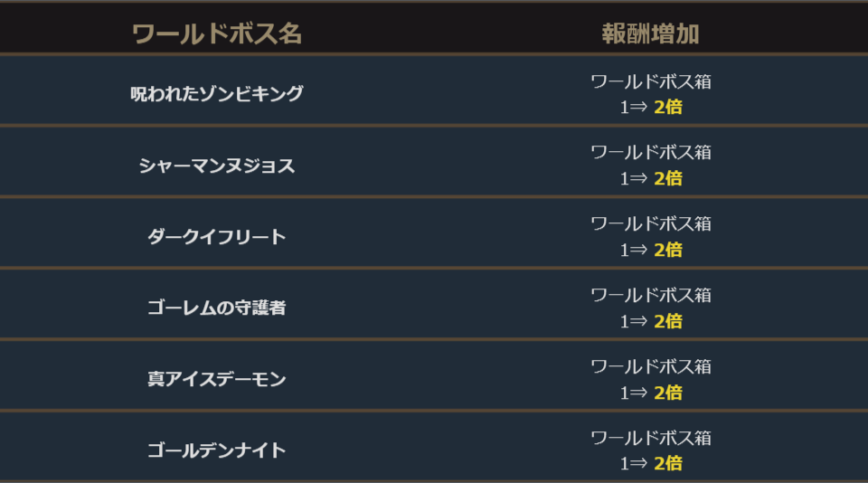The width and height of the screenshot is (868, 483).
Task: Click ワールドボス箱 text in ダークイフリート row
Action: 651,223
